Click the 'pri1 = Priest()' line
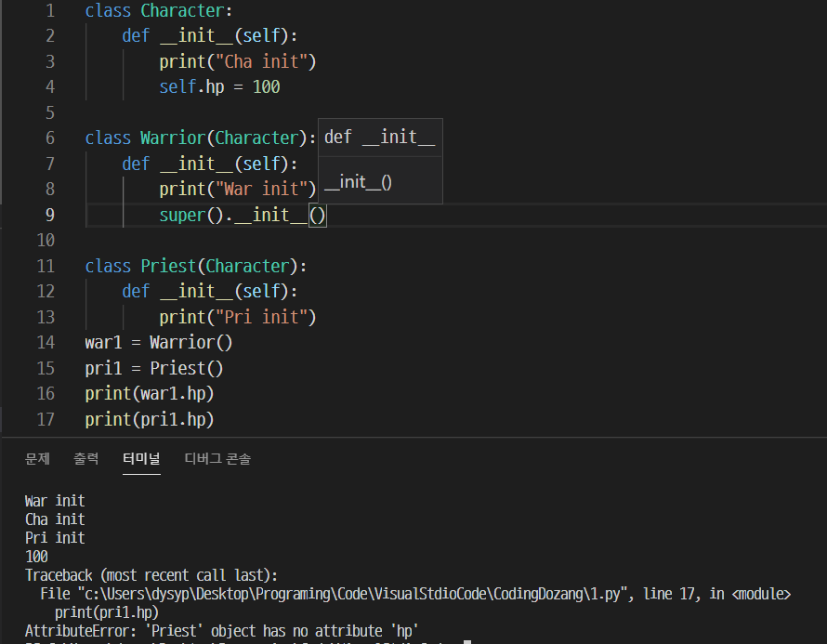827x644 pixels. 154,369
